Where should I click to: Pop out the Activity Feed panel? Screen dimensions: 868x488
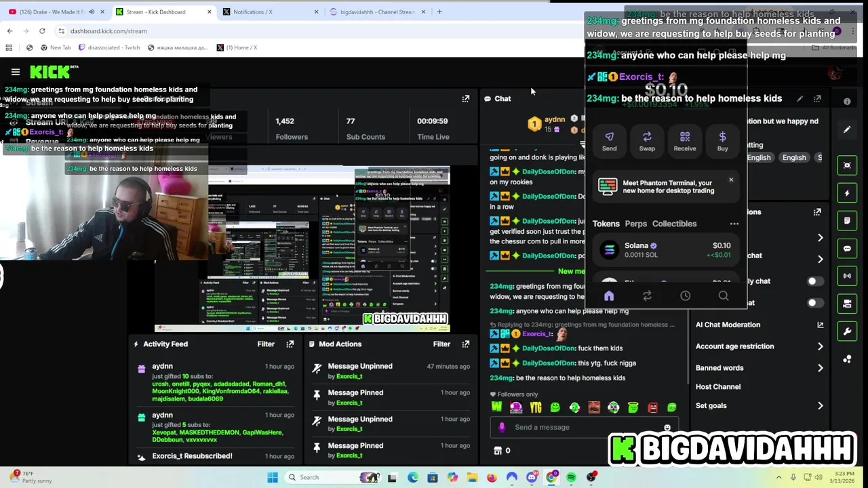tap(290, 344)
